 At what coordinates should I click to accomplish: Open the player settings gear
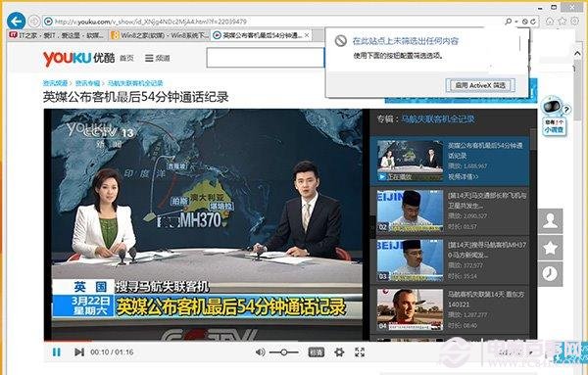339,352
